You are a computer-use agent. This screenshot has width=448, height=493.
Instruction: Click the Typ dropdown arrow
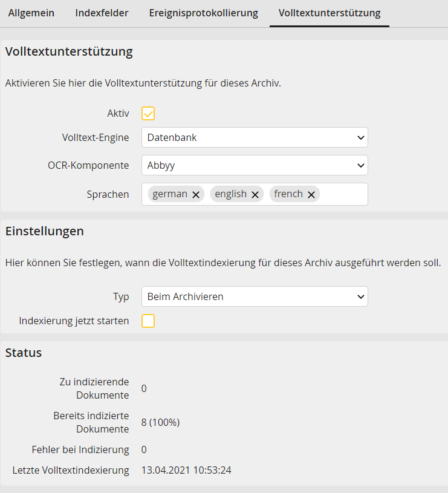[360, 296]
